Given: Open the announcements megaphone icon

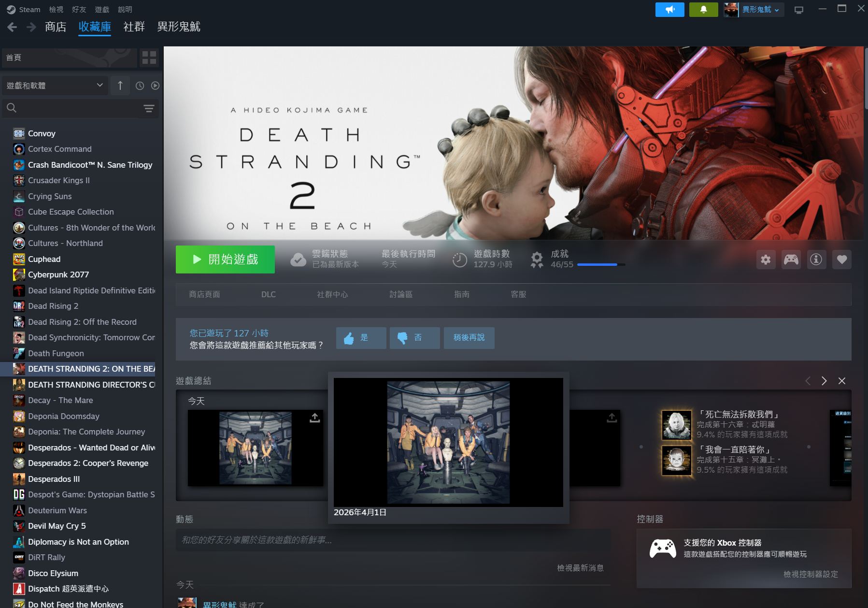Looking at the screenshot, I should pyautogui.click(x=669, y=10).
